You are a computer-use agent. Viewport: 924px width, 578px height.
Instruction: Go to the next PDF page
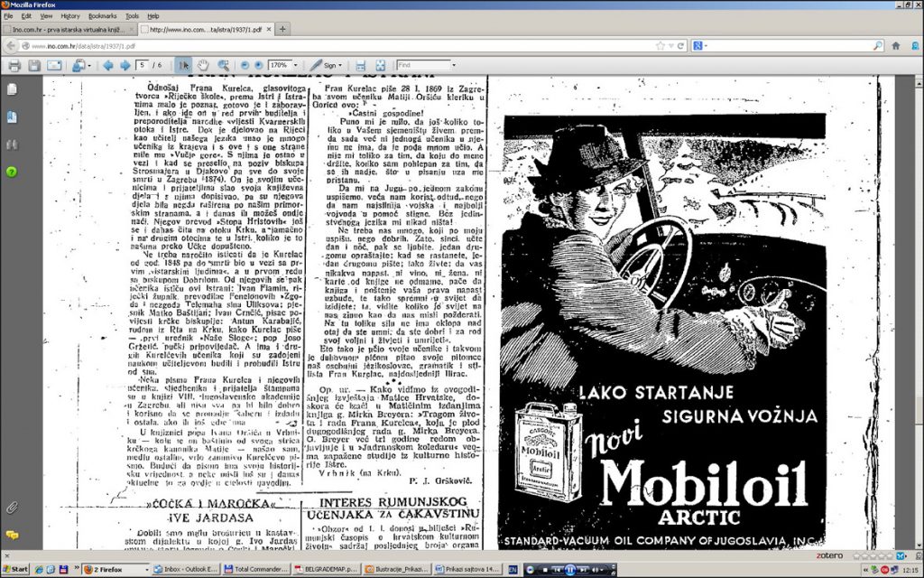click(x=125, y=65)
